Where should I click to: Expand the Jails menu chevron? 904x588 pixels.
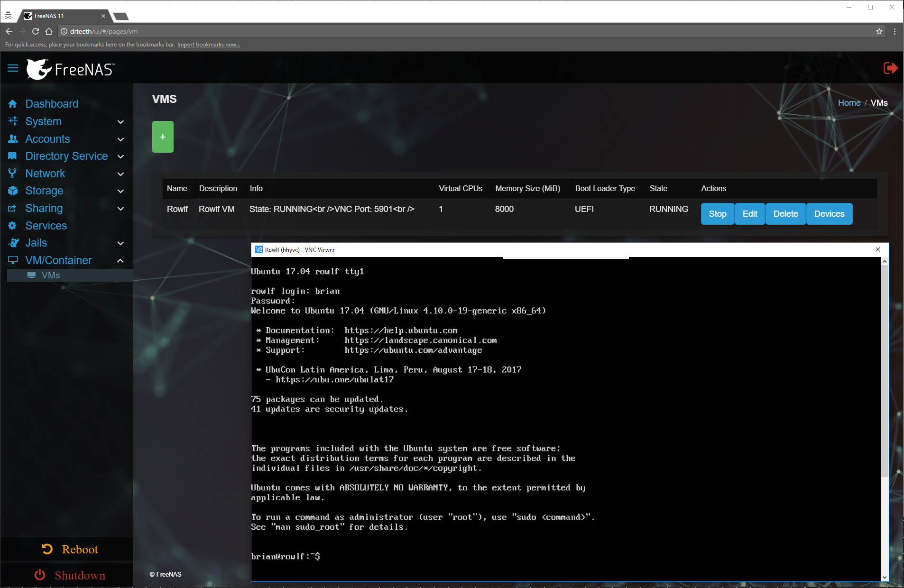click(x=120, y=243)
